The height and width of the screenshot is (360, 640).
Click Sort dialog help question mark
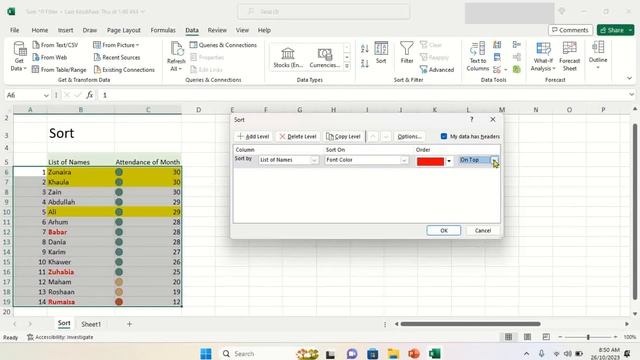tap(471, 120)
